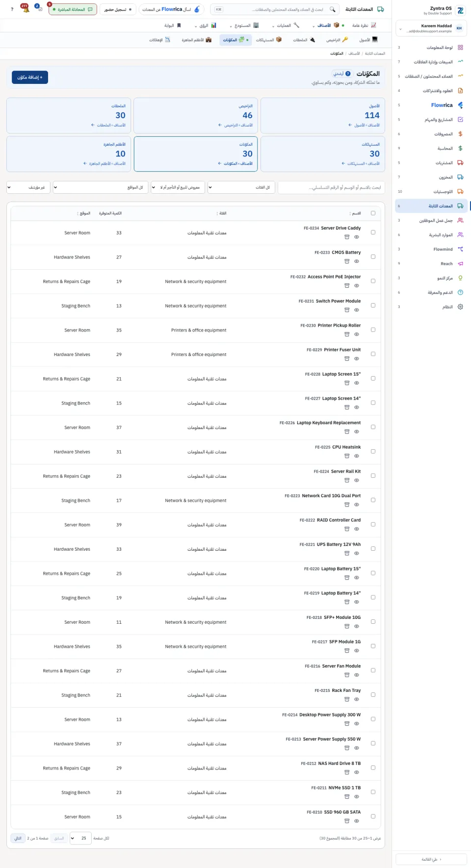Image resolution: width=471 pixels, height=868 pixels.
Task: Open الدعم والمعرفة support in sidebar
Action: click(x=432, y=292)
